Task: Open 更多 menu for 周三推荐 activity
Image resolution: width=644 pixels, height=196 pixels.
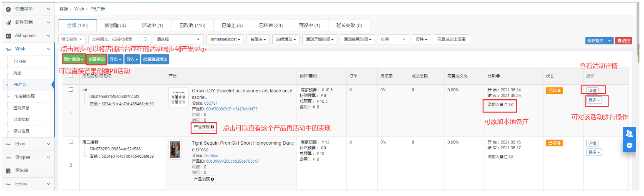Action: click(594, 152)
